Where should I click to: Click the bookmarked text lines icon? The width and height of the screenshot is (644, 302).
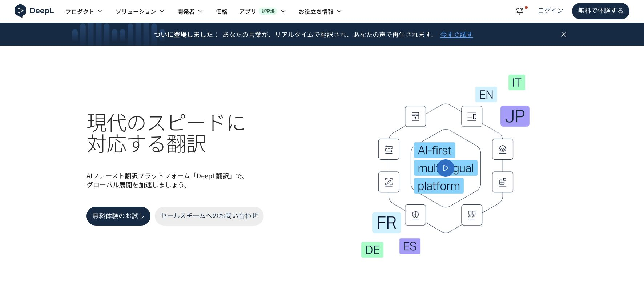tap(472, 116)
